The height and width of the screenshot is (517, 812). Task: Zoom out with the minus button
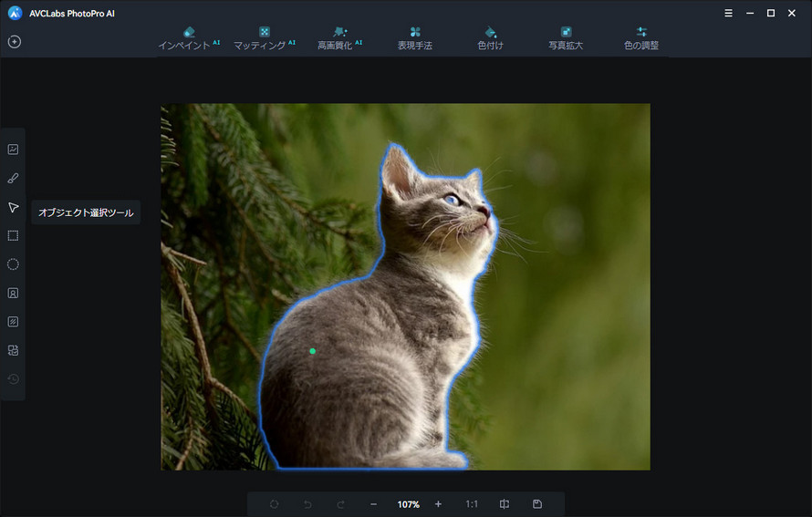pos(373,504)
